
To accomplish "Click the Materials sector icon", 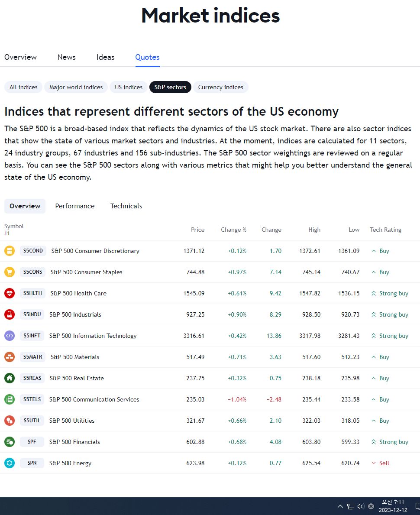I will 10,357.
